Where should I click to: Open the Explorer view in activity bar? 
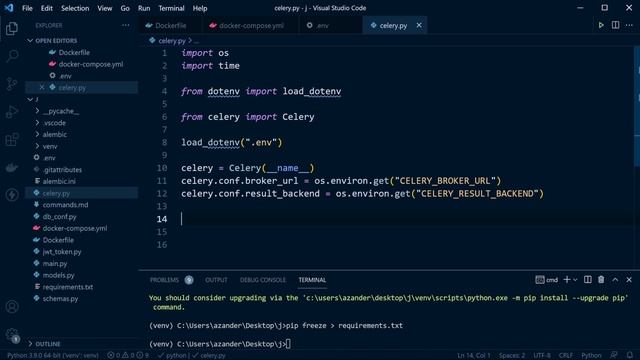[12, 29]
